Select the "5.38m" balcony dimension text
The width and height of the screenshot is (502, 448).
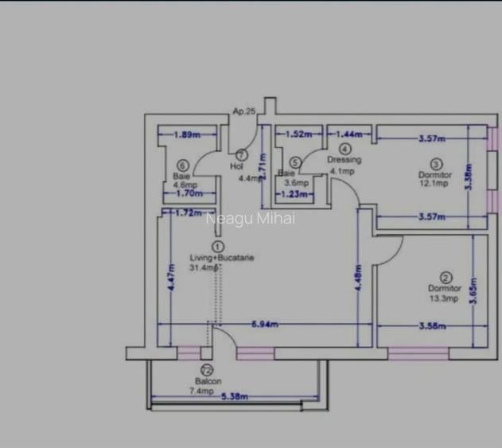tap(235, 397)
